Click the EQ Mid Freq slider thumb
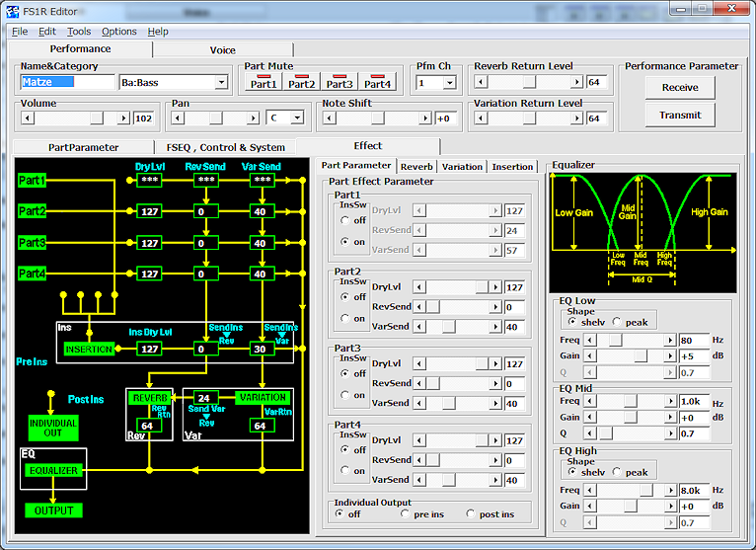756x550 pixels. pos(630,401)
